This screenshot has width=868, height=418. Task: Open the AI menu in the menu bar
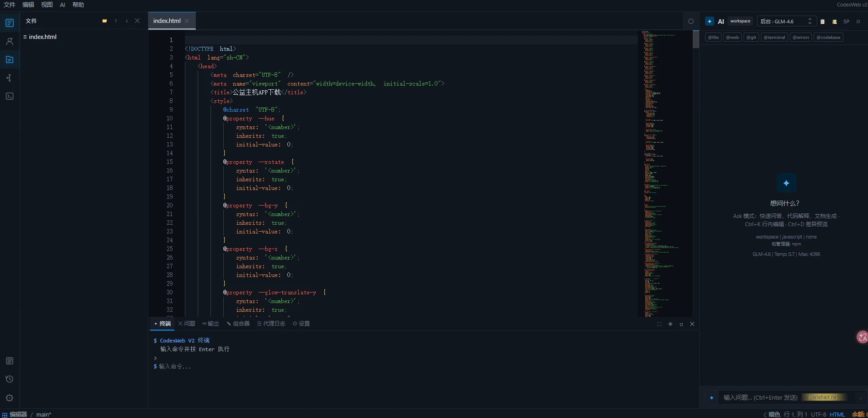(63, 5)
